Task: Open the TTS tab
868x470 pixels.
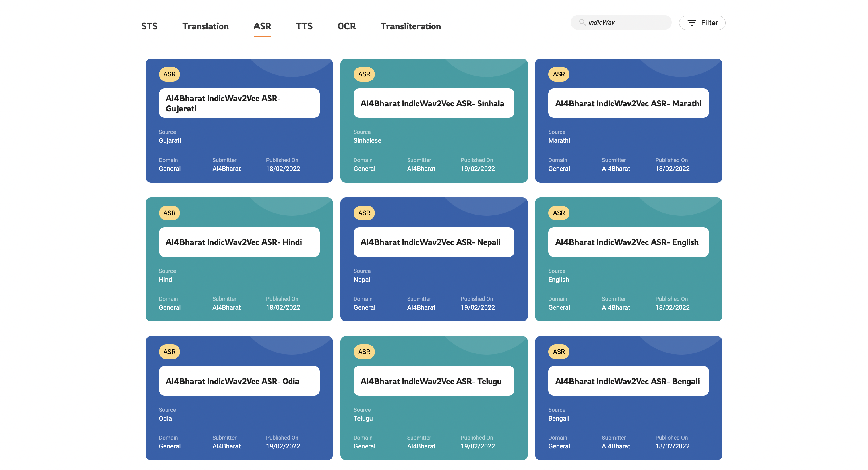Action: pyautogui.click(x=304, y=26)
